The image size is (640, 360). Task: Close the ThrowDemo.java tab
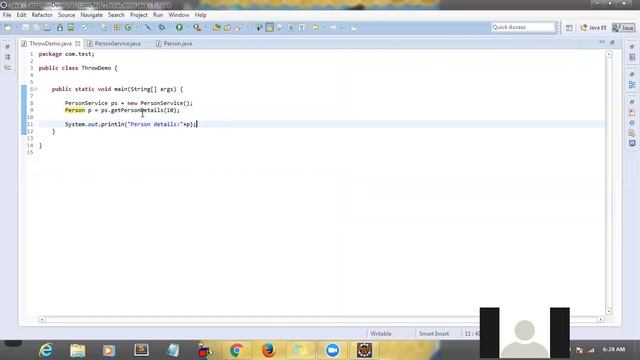78,43
